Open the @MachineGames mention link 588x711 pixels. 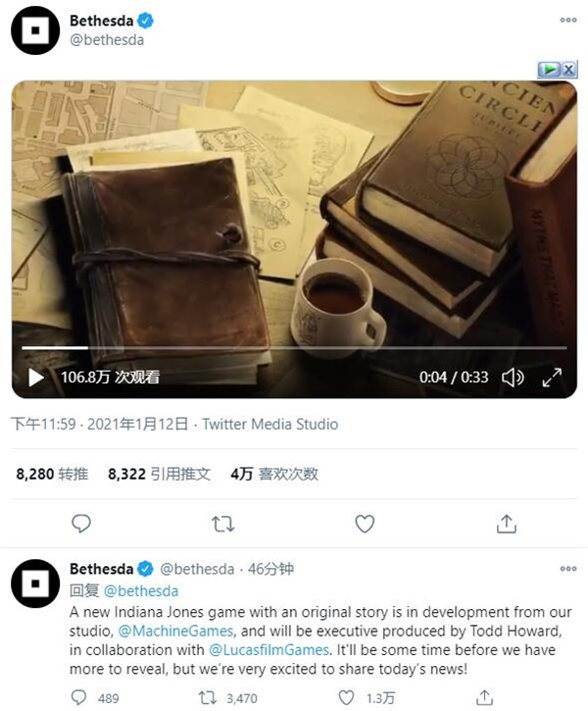[175, 631]
